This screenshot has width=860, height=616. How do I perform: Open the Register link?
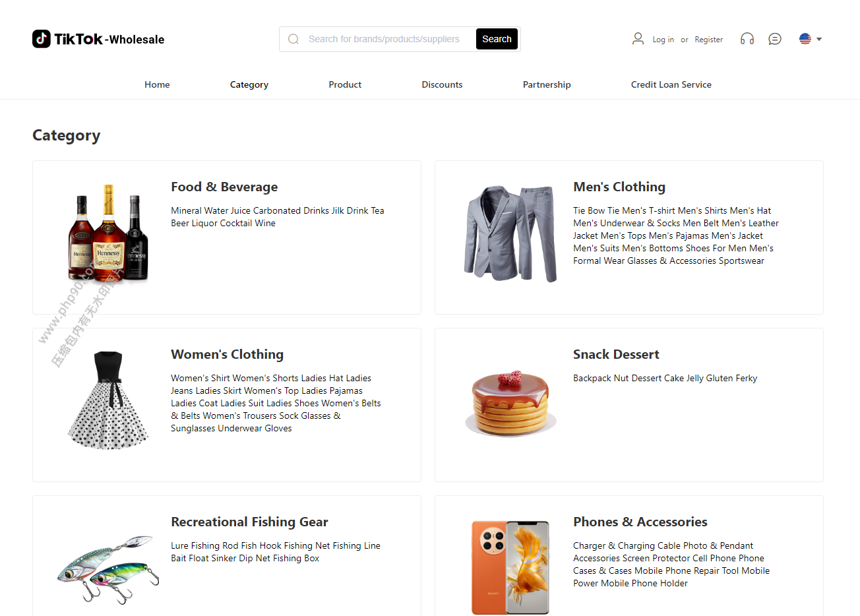click(708, 40)
